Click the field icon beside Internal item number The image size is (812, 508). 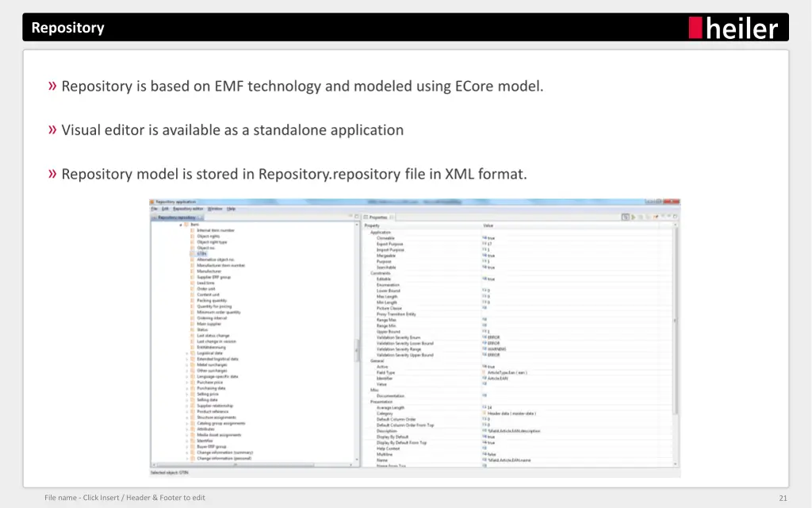click(193, 231)
